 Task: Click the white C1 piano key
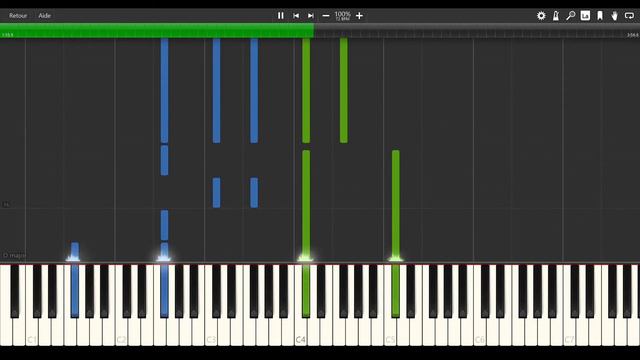[x=32, y=331]
